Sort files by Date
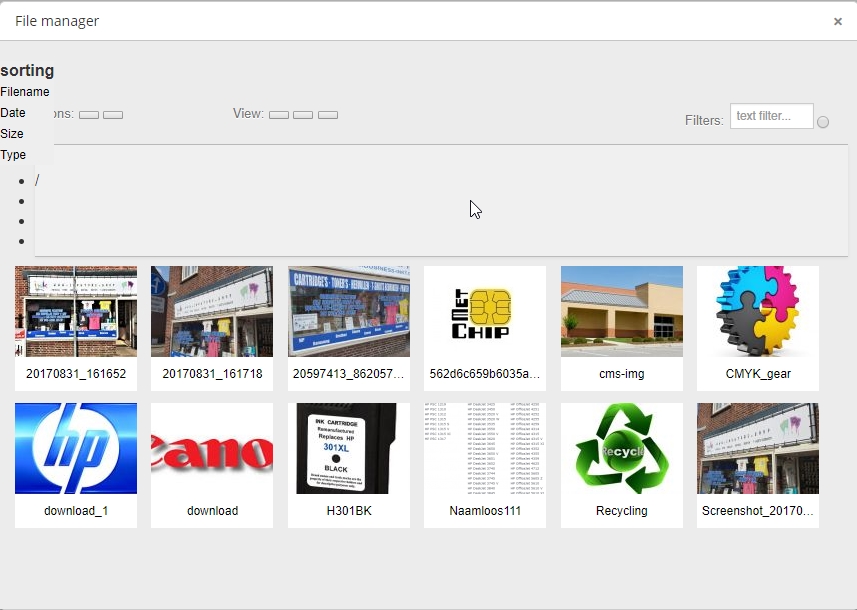Image resolution: width=857 pixels, height=610 pixels. [x=13, y=113]
